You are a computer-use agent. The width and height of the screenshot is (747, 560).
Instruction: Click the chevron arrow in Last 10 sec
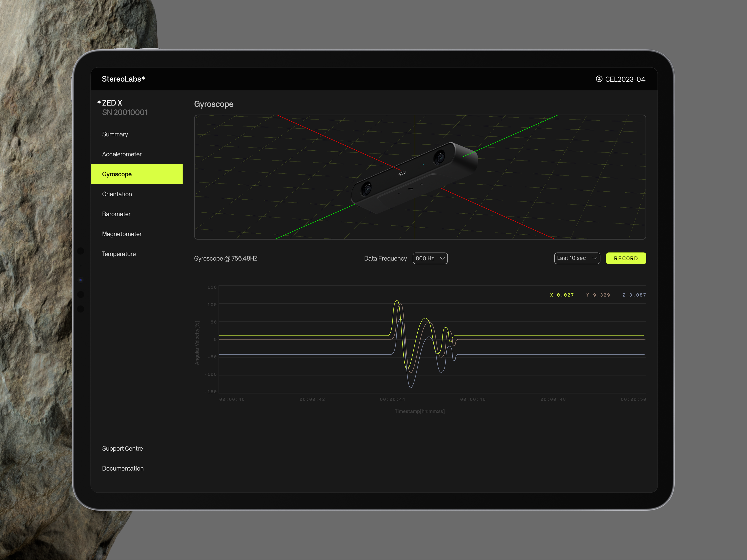coord(595,258)
